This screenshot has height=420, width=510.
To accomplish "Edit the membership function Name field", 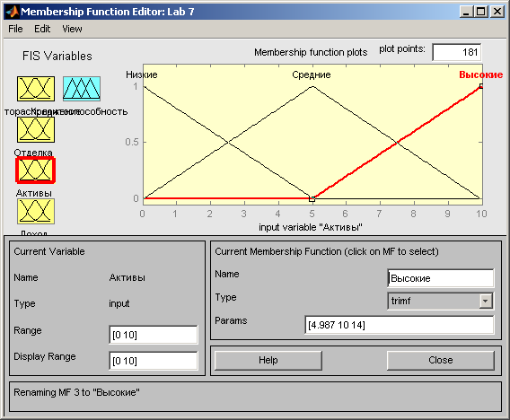I will click(440, 278).
